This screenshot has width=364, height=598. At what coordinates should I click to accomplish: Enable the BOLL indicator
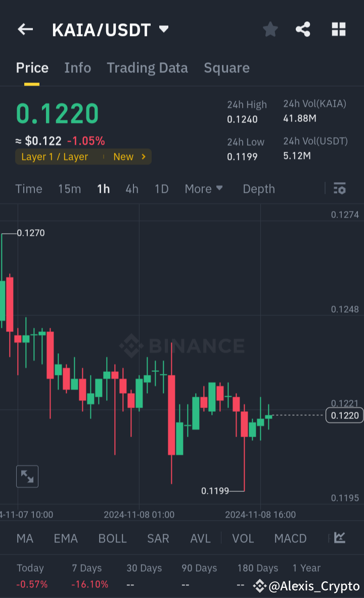pyautogui.click(x=112, y=538)
